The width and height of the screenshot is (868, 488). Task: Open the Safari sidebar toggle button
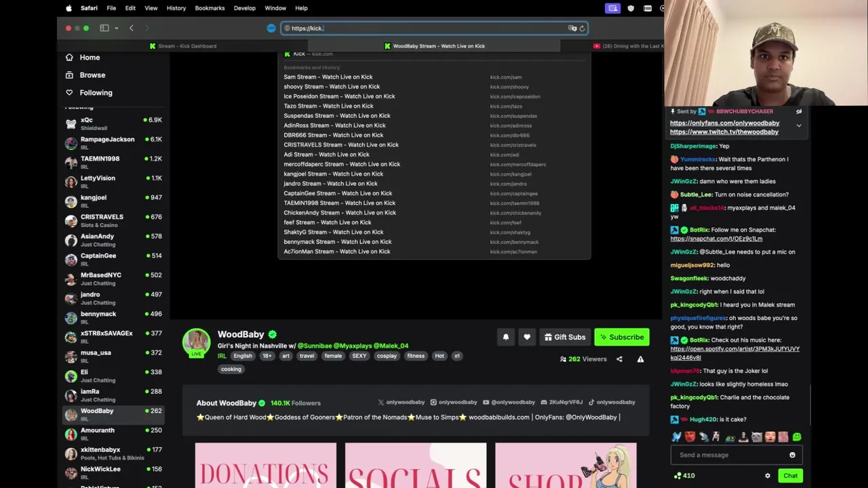pyautogui.click(x=104, y=28)
